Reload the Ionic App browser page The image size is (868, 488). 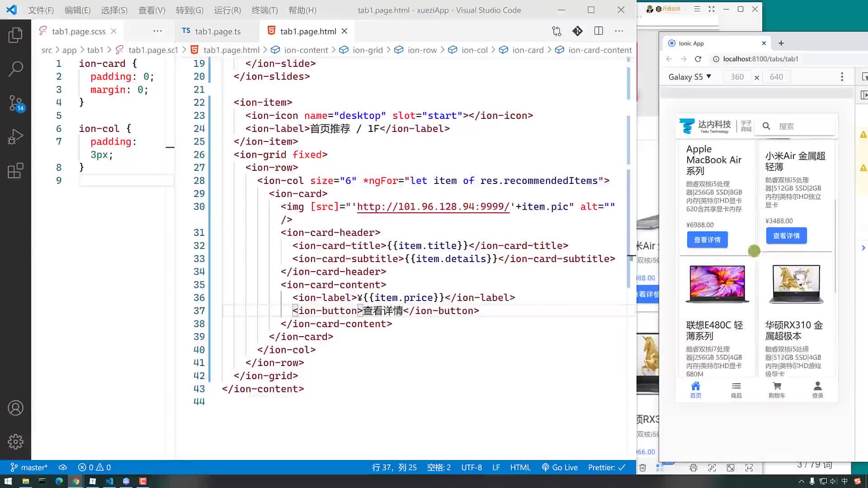coord(698,59)
